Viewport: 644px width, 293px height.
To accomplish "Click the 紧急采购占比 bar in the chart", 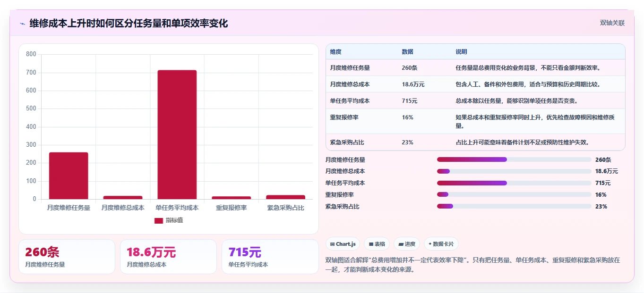I will [x=285, y=197].
